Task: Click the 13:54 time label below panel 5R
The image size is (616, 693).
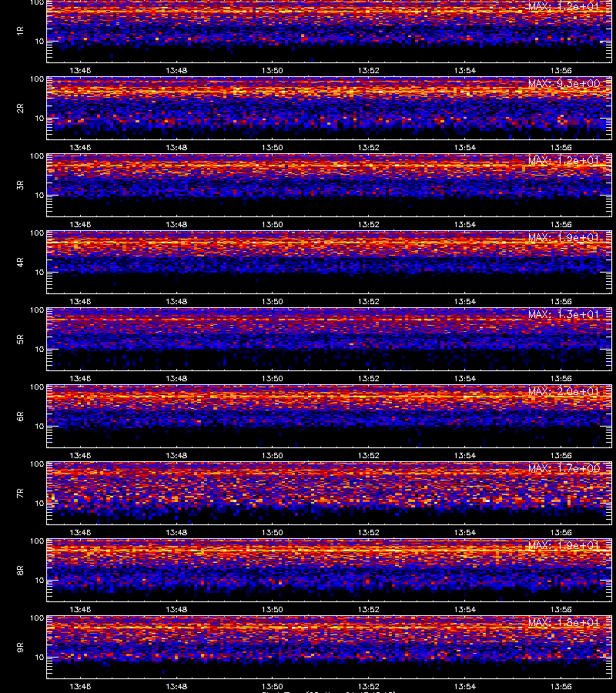Action: click(x=465, y=378)
